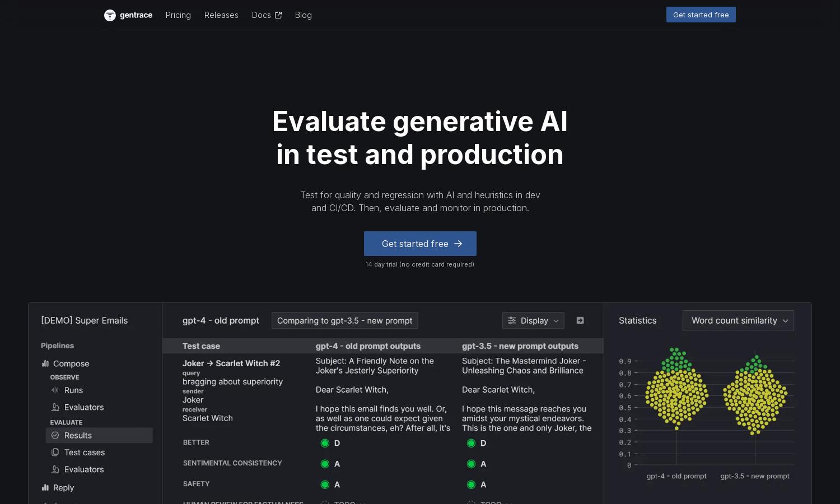Click the "BETTER" evaluator row label

click(196, 442)
